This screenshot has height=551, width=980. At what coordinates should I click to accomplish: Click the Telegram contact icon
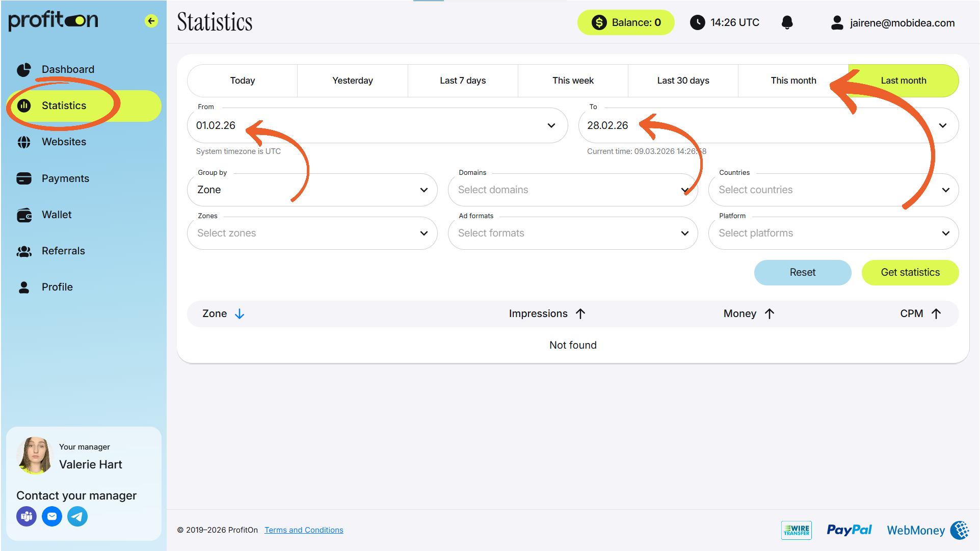point(77,516)
